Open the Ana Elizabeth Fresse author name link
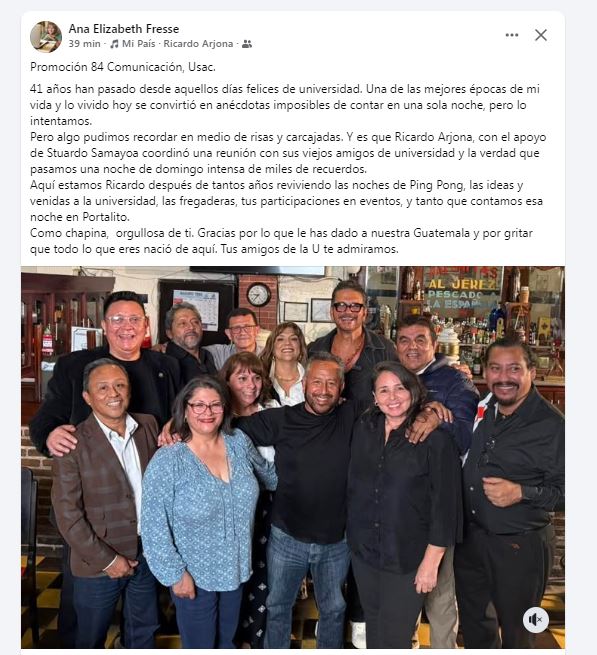The image size is (597, 655). (x=124, y=29)
